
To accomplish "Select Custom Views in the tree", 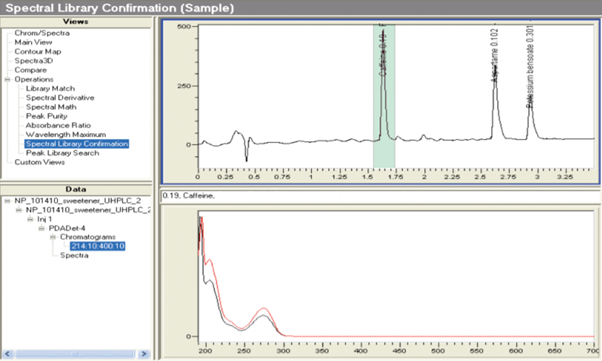I will click(40, 162).
